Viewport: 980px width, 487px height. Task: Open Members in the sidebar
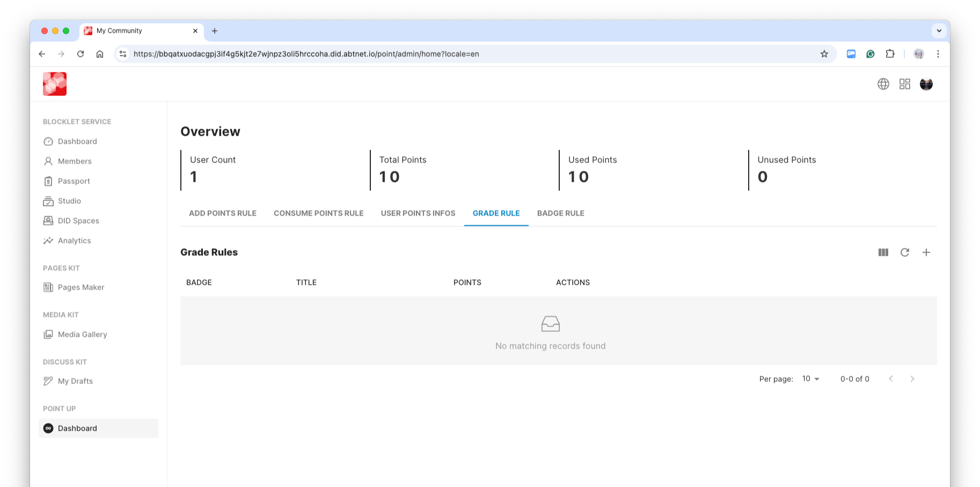pos(75,161)
